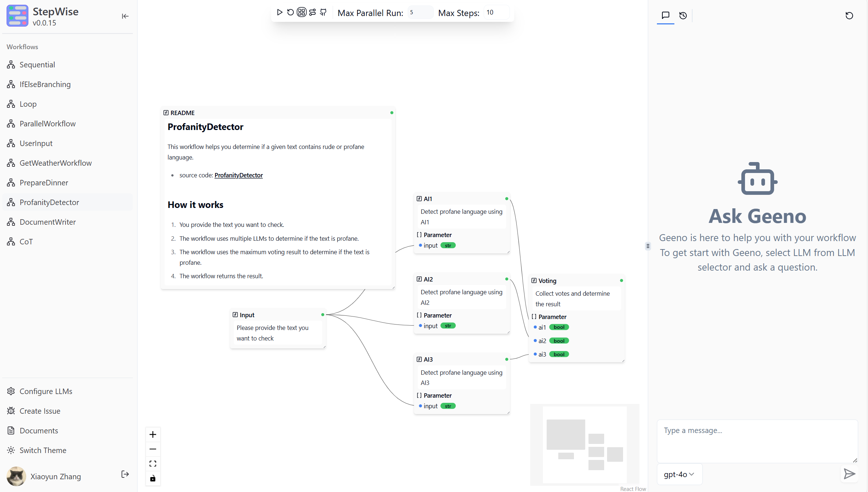
Task: Fit the workflow view to screen
Action: point(153,464)
